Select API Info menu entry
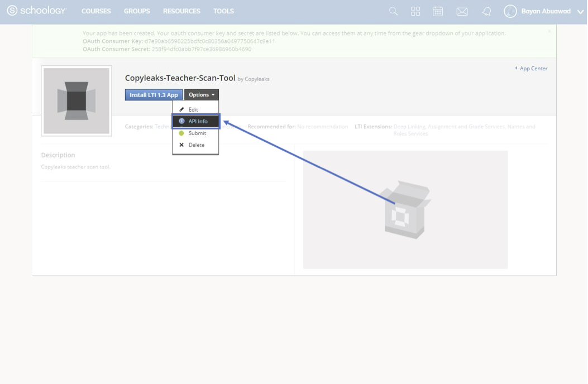 coord(196,121)
